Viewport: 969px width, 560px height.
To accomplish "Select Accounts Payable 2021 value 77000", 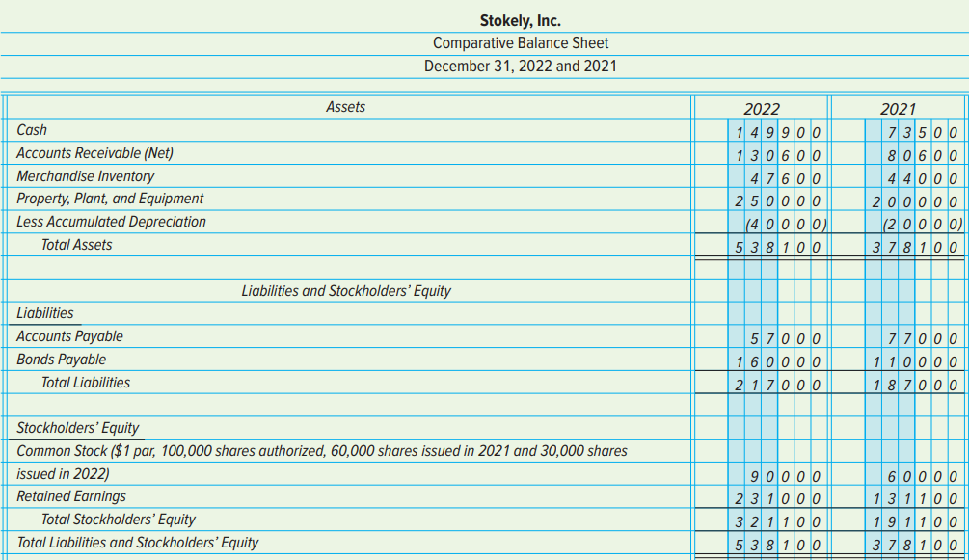I will tap(924, 339).
